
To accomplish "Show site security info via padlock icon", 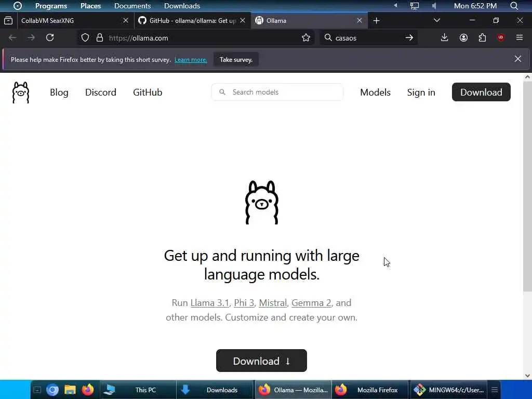I will coord(99,37).
